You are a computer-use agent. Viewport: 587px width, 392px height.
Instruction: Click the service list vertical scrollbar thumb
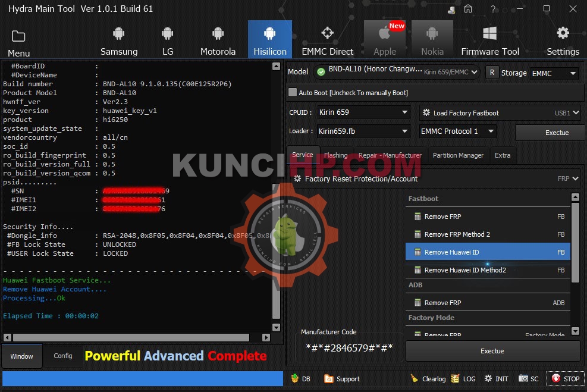[575, 243]
